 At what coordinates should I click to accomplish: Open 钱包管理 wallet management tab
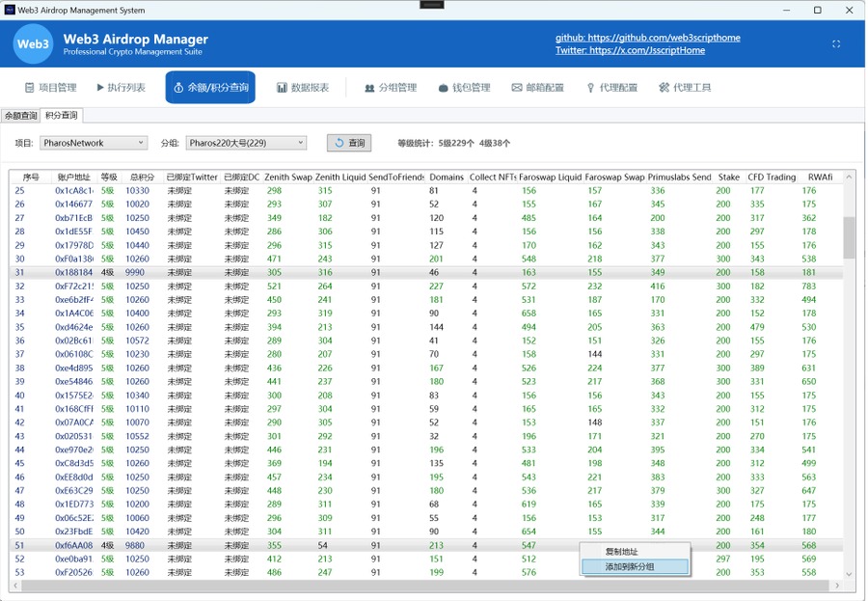(x=465, y=88)
